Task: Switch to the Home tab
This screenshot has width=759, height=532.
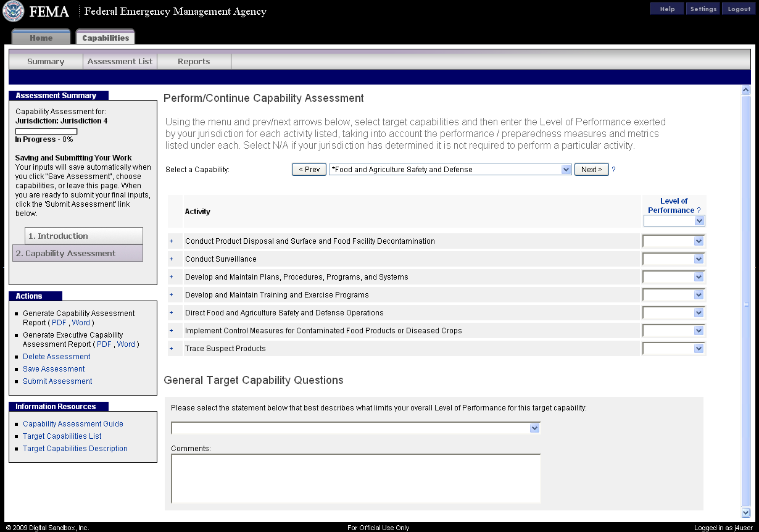Action: [41, 38]
